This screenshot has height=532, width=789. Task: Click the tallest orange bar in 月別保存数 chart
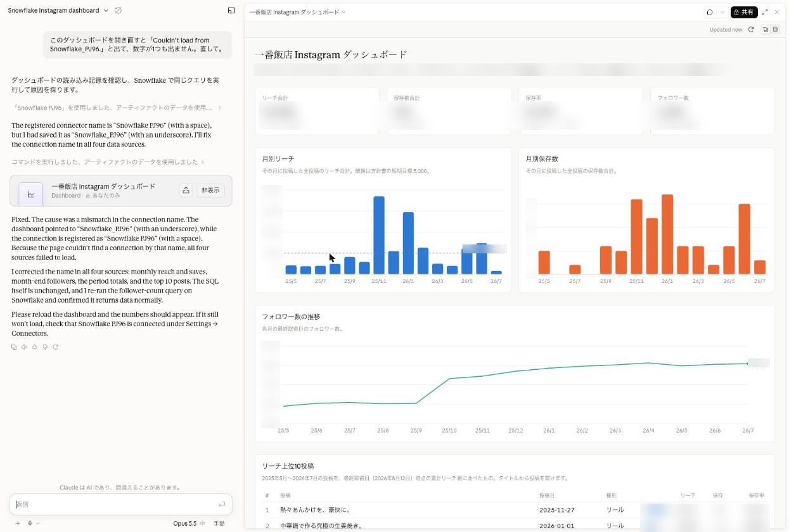667,234
